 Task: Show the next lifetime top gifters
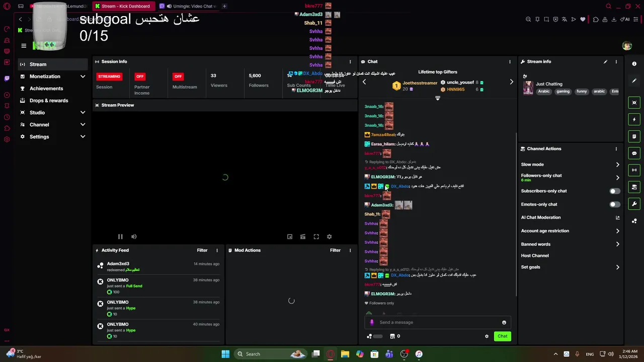512,82
